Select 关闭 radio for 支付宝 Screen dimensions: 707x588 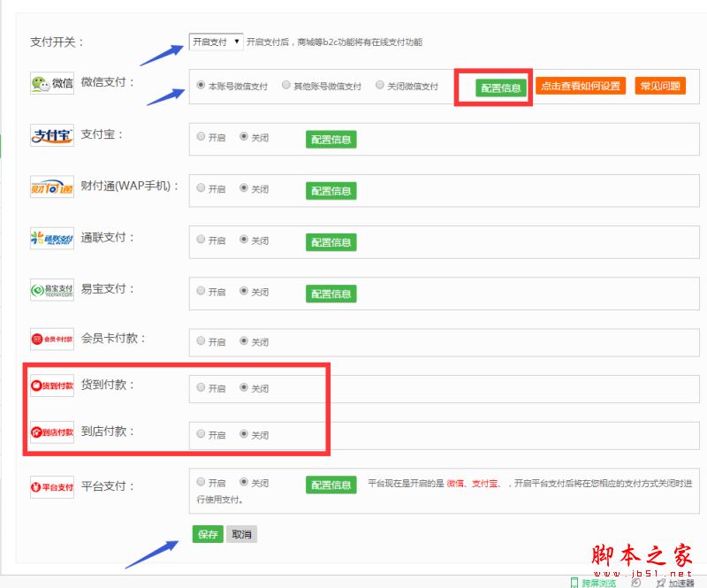(244, 136)
